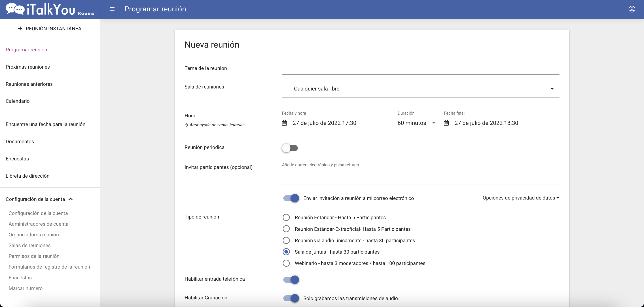
Task: Open Abrir ayuda de zonas horarias link
Action: click(217, 125)
